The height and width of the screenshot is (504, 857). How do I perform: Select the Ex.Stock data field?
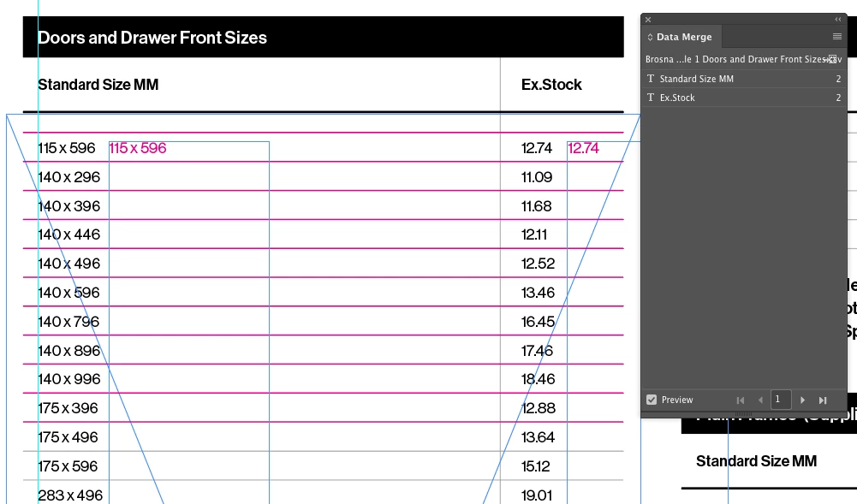coord(677,98)
